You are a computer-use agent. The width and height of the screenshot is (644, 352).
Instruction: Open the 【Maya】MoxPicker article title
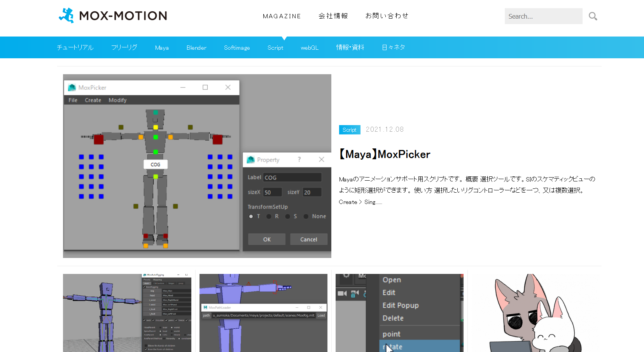click(x=384, y=154)
